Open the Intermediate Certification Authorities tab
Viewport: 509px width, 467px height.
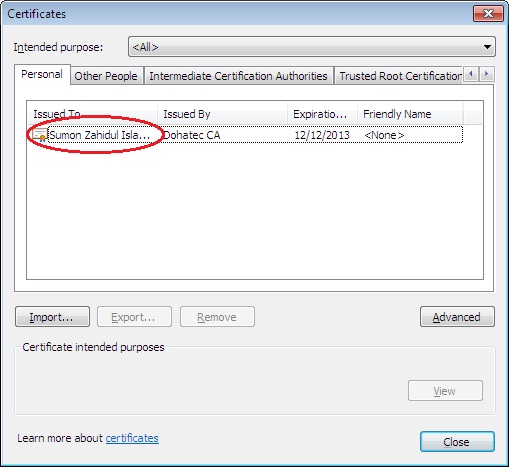click(x=239, y=76)
